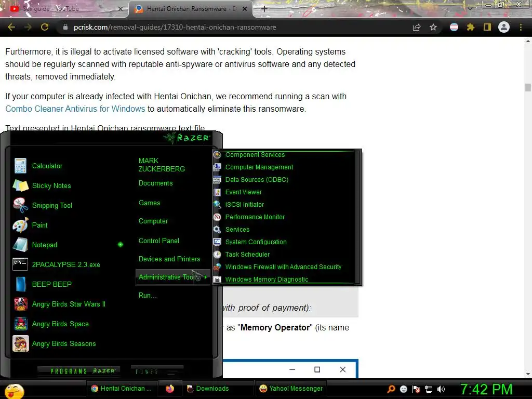Open Services gear icon

(217, 230)
